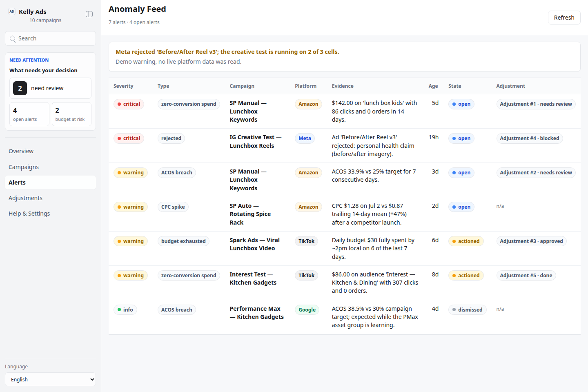Screen dimensions: 588x392
Task: Click critical badge on the rejected row
Action: [129, 138]
